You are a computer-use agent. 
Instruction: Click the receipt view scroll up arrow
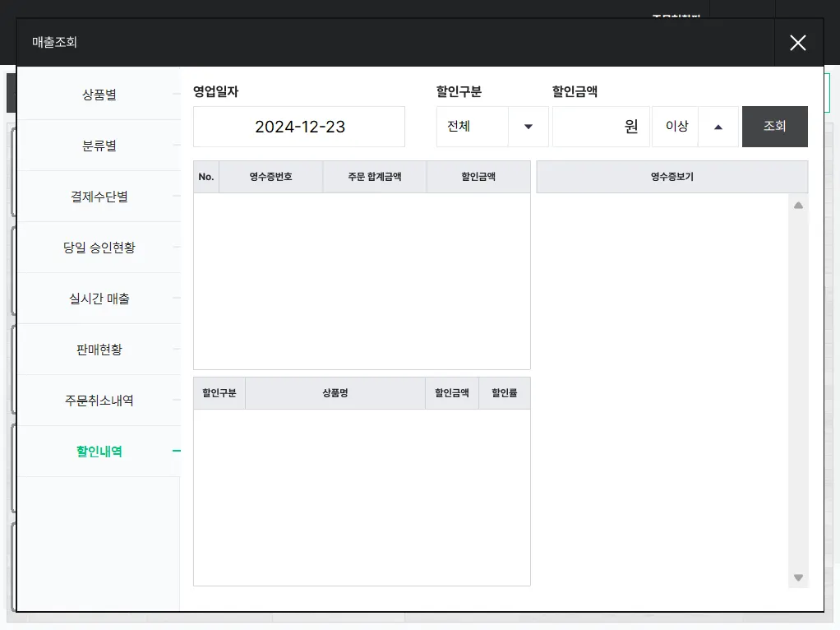coord(798,205)
